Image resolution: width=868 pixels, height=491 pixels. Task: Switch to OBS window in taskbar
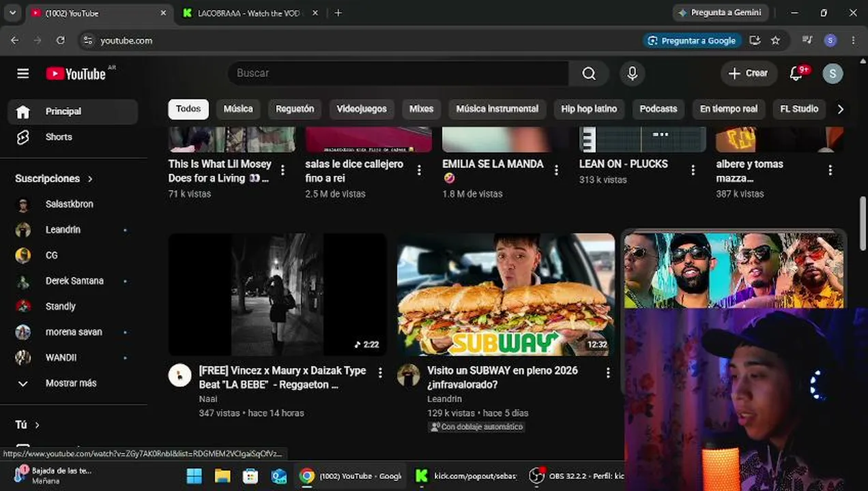pyautogui.click(x=577, y=475)
